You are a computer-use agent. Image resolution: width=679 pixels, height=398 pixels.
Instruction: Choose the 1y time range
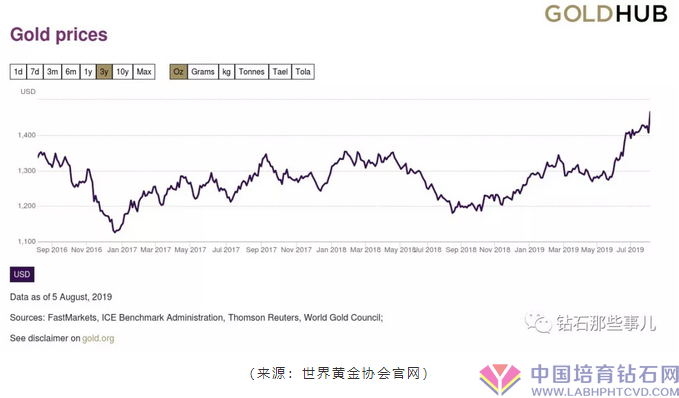click(x=88, y=71)
